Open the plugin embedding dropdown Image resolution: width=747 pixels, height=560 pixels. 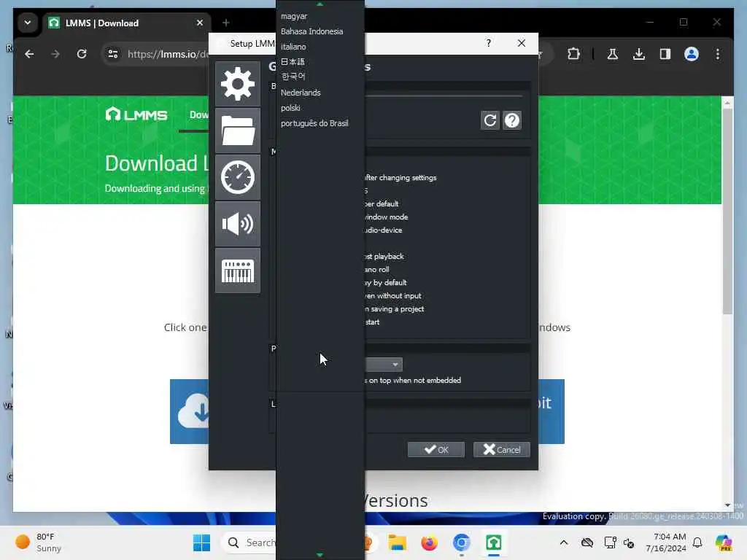pos(384,365)
